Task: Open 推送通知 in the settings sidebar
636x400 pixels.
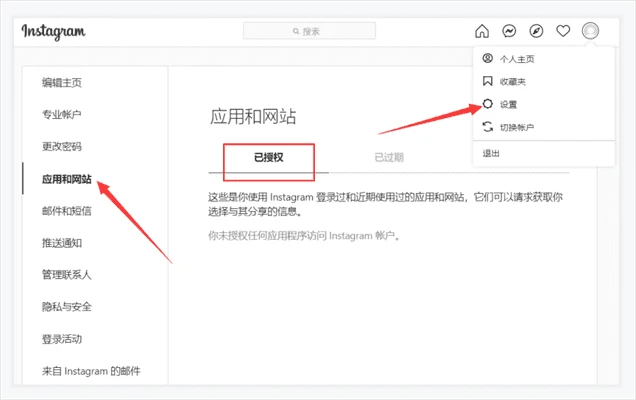Action: point(62,243)
